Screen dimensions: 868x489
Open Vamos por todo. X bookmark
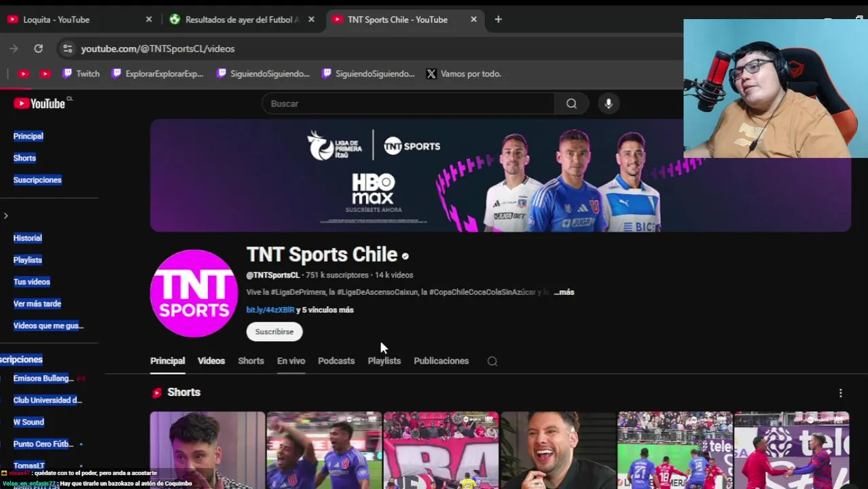pos(464,73)
